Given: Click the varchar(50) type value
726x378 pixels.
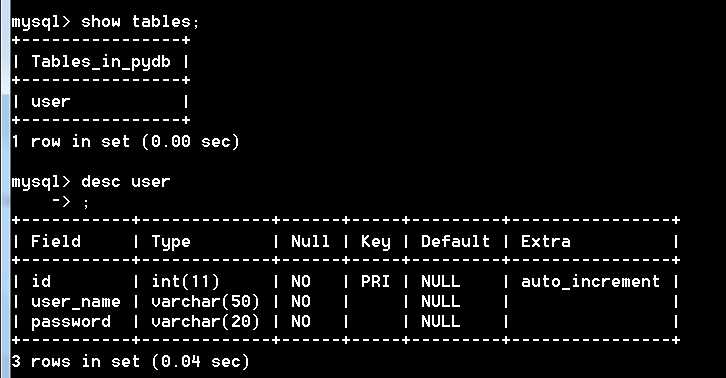Looking at the screenshot, I should click(x=205, y=302).
